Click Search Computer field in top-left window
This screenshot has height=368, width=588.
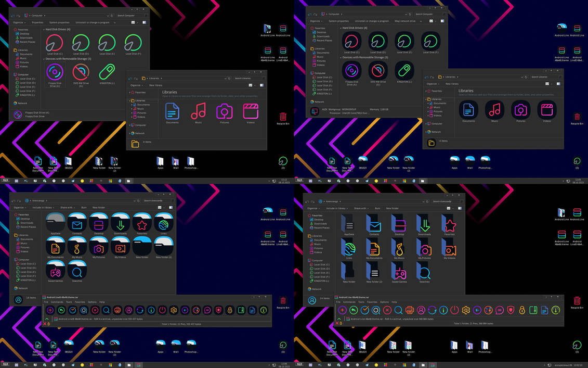coord(132,16)
